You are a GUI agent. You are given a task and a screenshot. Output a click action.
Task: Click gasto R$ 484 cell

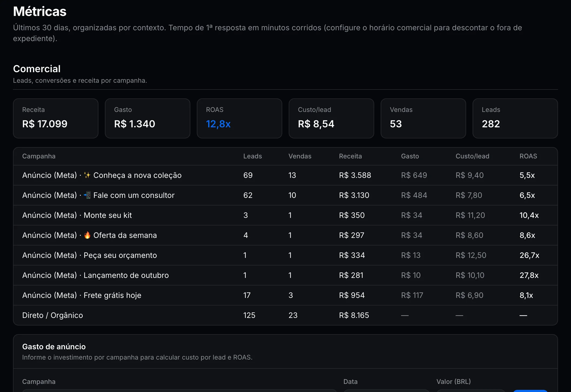[x=414, y=195]
